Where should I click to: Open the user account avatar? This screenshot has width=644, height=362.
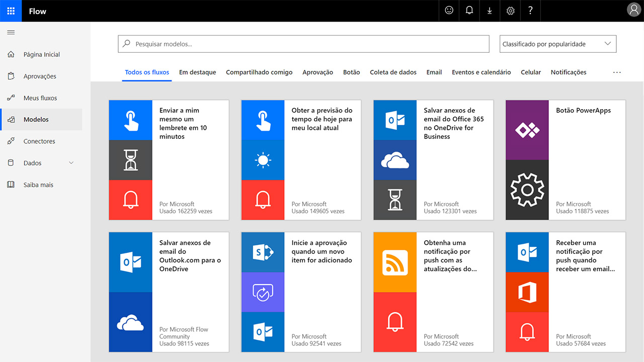pyautogui.click(x=634, y=10)
